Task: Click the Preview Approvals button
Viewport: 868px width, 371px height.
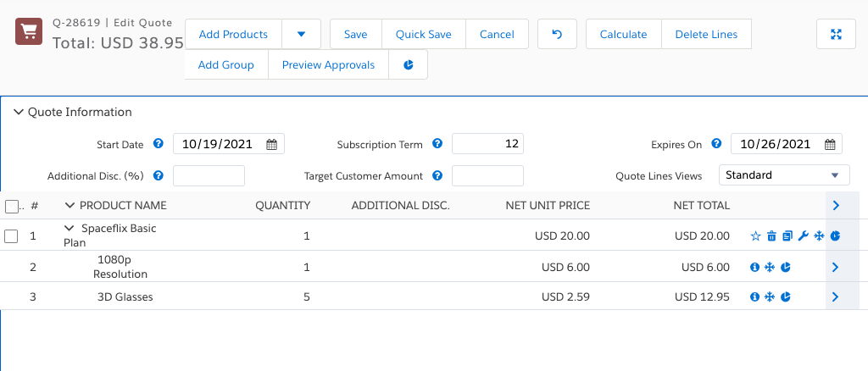Action: [328, 65]
